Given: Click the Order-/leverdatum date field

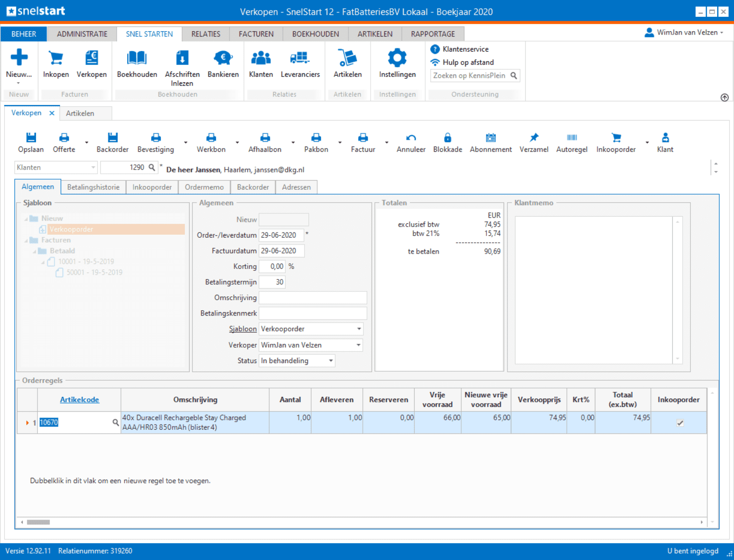Looking at the screenshot, I should (x=281, y=235).
